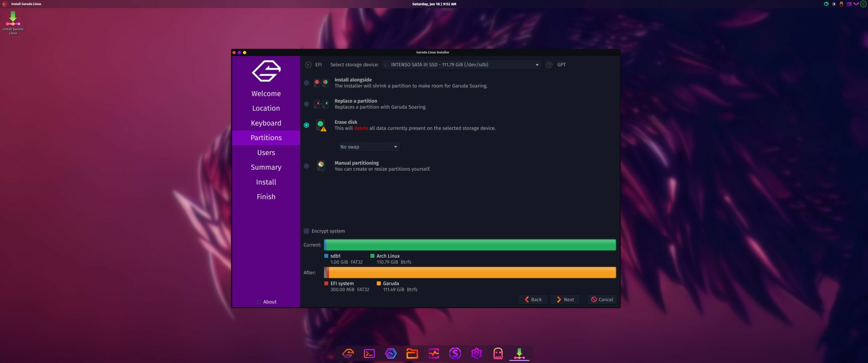Select the Partitions step in sidebar
Screen dimensions: 868x363
click(x=266, y=138)
